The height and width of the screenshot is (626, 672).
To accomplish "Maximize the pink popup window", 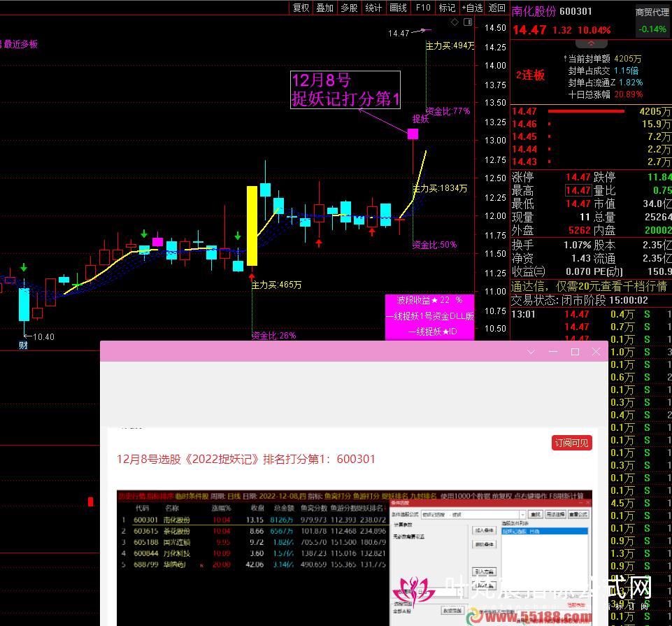I will pos(575,352).
